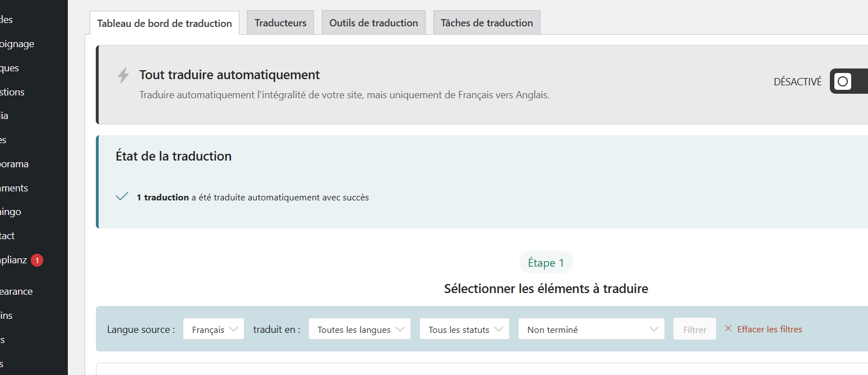This screenshot has height=375, width=868.
Task: Click the DÉSACTIVÉ label
Action: [797, 82]
